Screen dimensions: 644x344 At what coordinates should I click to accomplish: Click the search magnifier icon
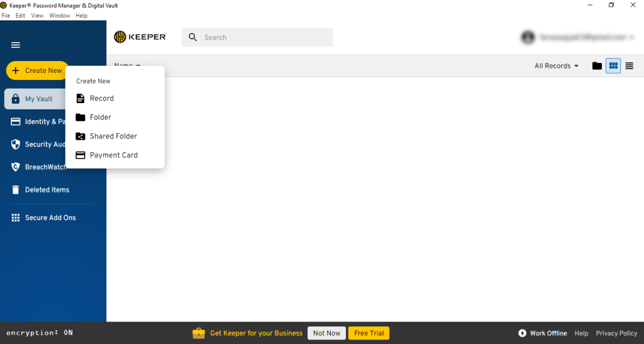pos(192,37)
